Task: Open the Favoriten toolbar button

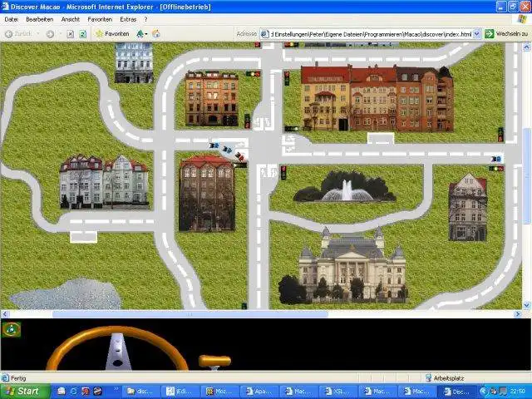Action: [x=113, y=33]
